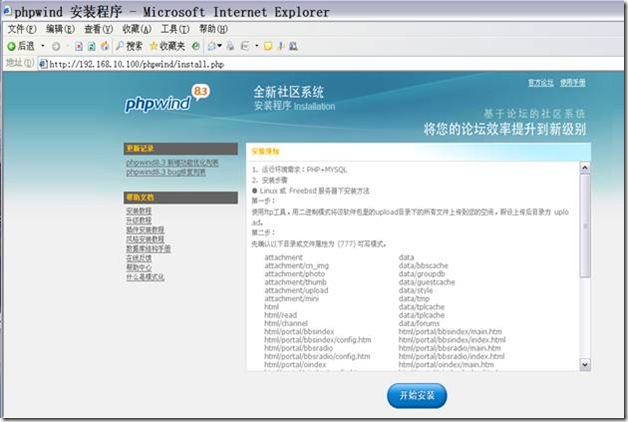The image size is (628, 422).
Task: Open the 什么是模式化 help link
Action: (x=145, y=277)
